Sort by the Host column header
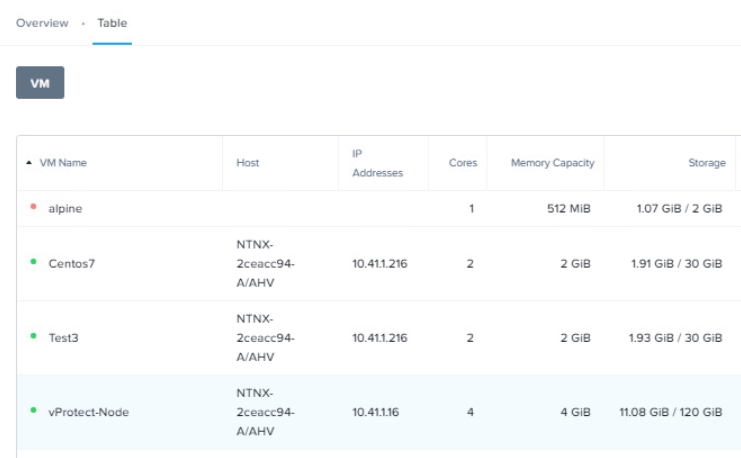 pyautogui.click(x=248, y=163)
